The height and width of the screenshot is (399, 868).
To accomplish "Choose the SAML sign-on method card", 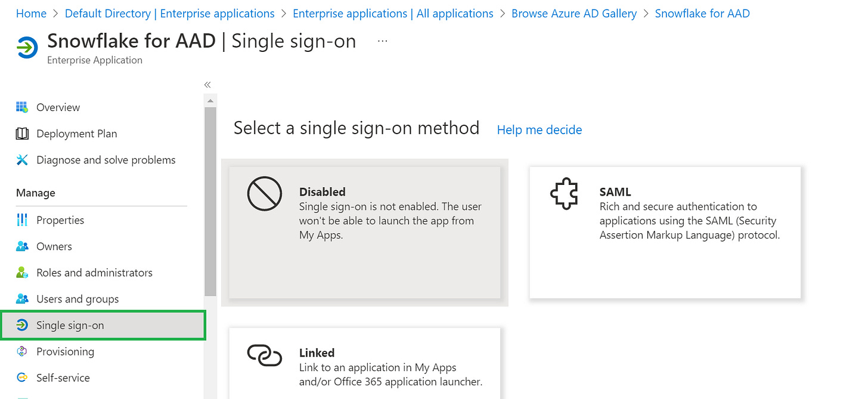I will 665,232.
